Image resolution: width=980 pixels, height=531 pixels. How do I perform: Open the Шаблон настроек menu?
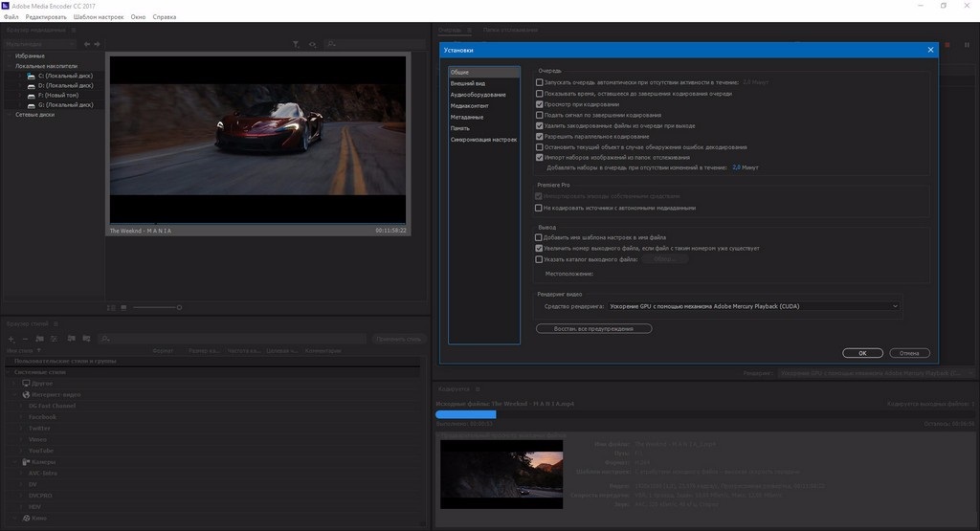coord(99,17)
